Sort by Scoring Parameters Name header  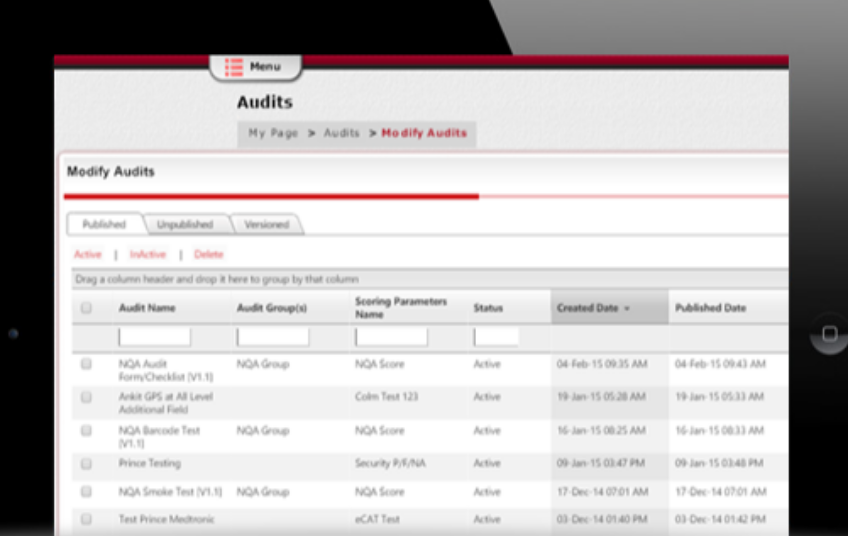click(x=401, y=308)
